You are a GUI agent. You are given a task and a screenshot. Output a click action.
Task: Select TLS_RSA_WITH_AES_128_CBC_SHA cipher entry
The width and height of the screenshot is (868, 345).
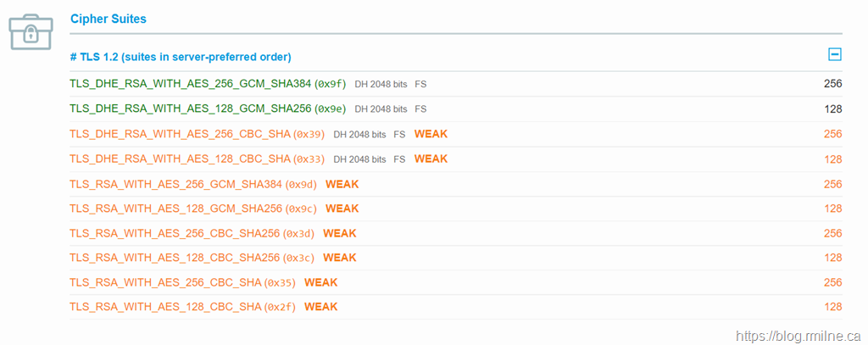(165, 307)
